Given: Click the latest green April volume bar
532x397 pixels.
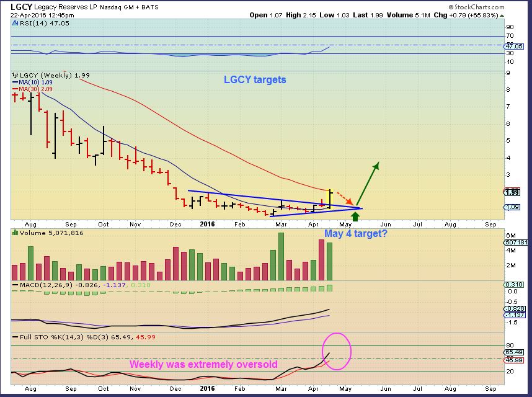Looking at the screenshot, I should (x=329, y=261).
